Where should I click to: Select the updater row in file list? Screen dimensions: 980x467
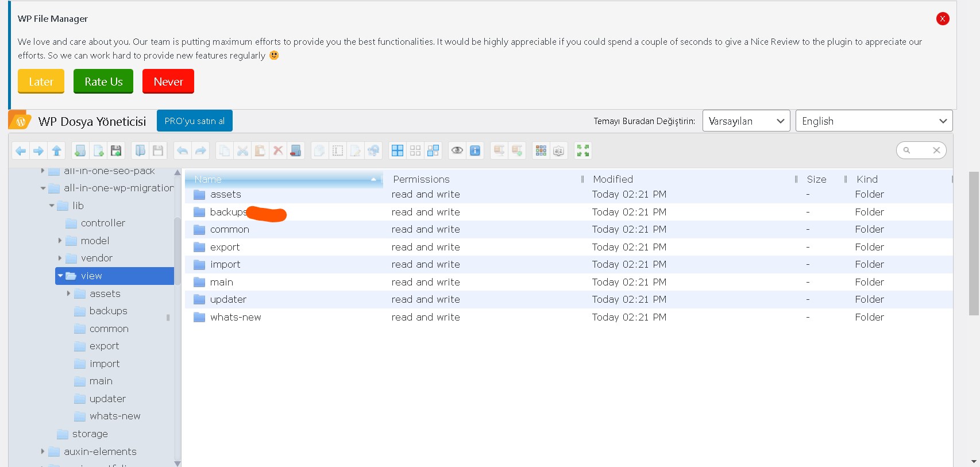pyautogui.click(x=569, y=300)
